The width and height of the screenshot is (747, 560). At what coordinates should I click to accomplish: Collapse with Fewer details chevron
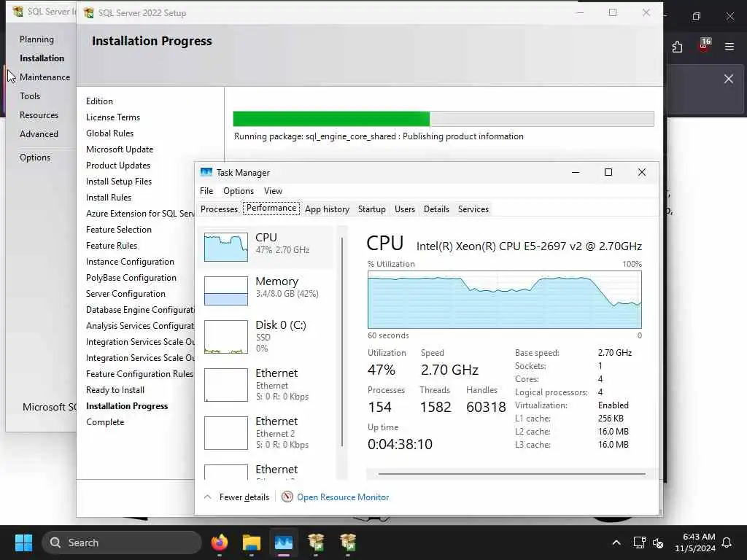point(207,497)
